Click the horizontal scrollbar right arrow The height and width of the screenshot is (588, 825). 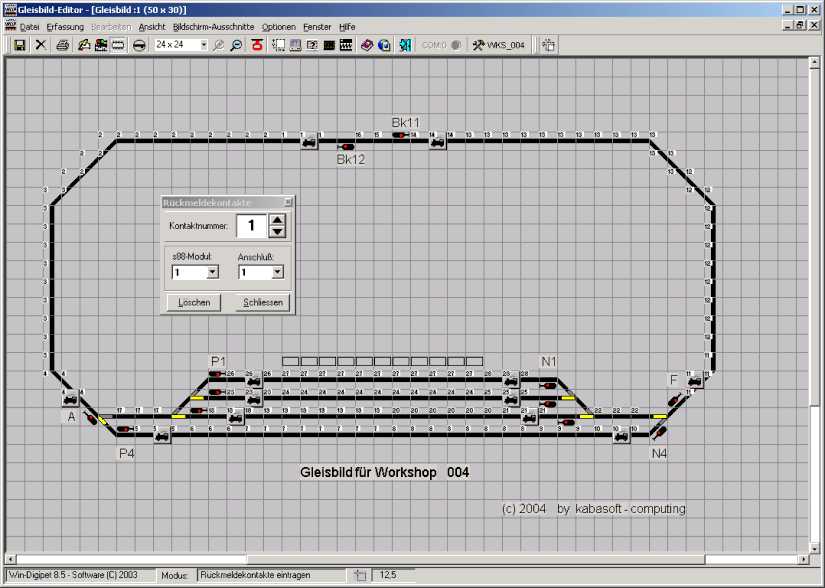coord(803,559)
